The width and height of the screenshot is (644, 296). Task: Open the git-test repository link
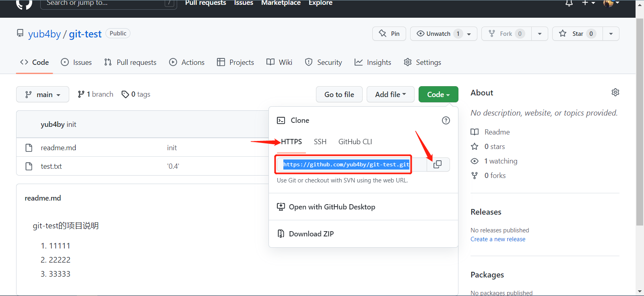[x=85, y=34]
